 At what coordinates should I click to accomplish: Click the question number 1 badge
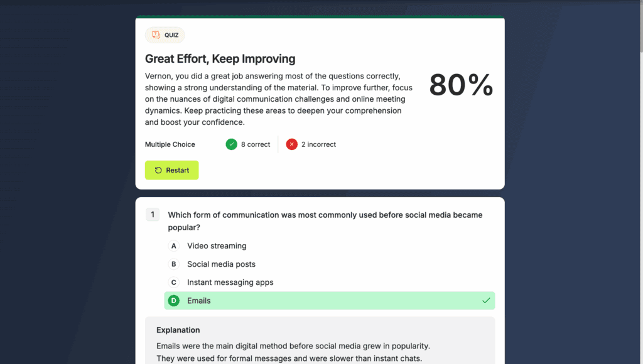[153, 215]
